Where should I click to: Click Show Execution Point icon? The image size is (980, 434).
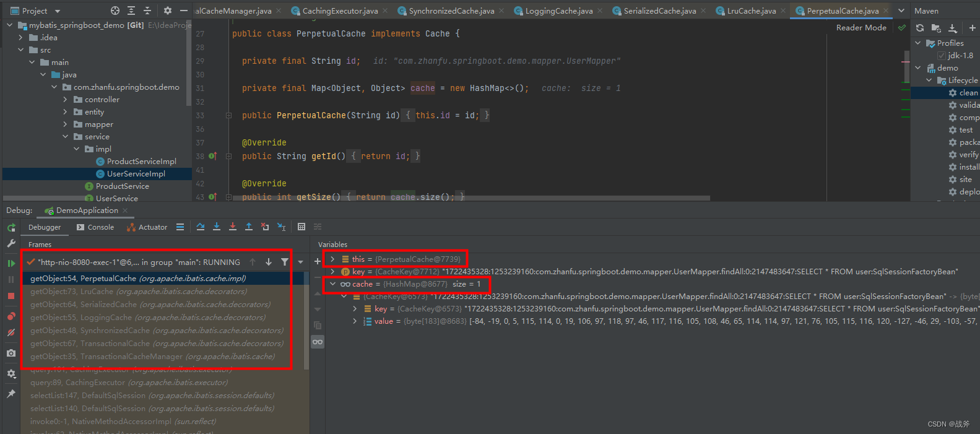[x=180, y=227]
